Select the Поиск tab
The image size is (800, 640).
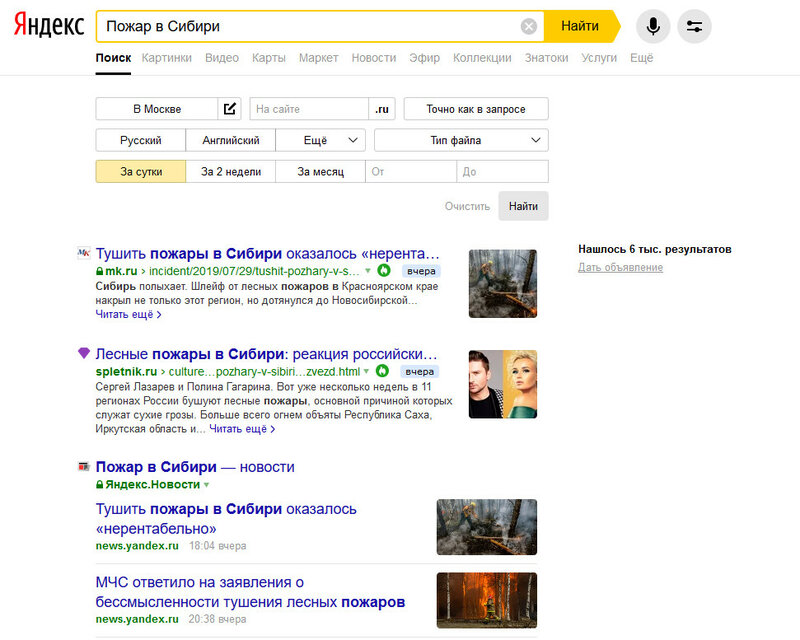(113, 58)
